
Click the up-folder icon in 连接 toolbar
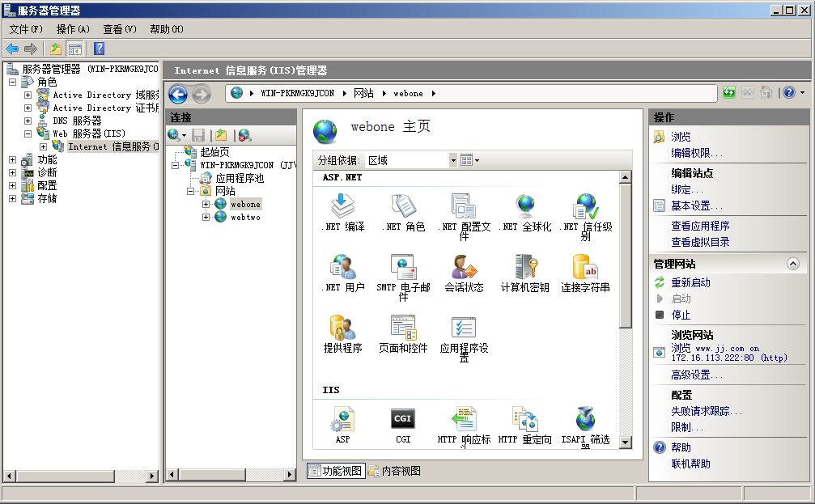(221, 136)
